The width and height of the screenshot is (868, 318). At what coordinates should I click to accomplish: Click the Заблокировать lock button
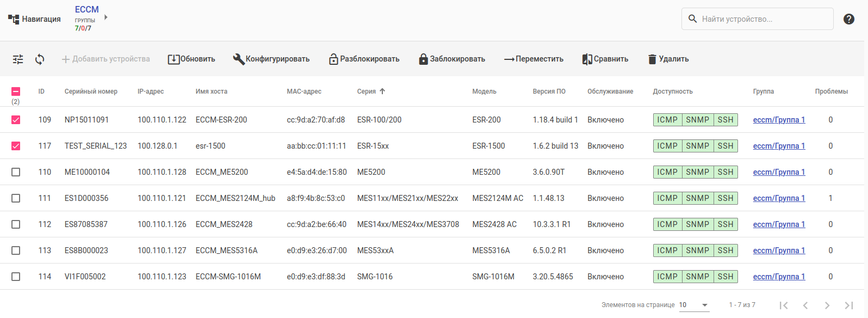[x=452, y=59]
